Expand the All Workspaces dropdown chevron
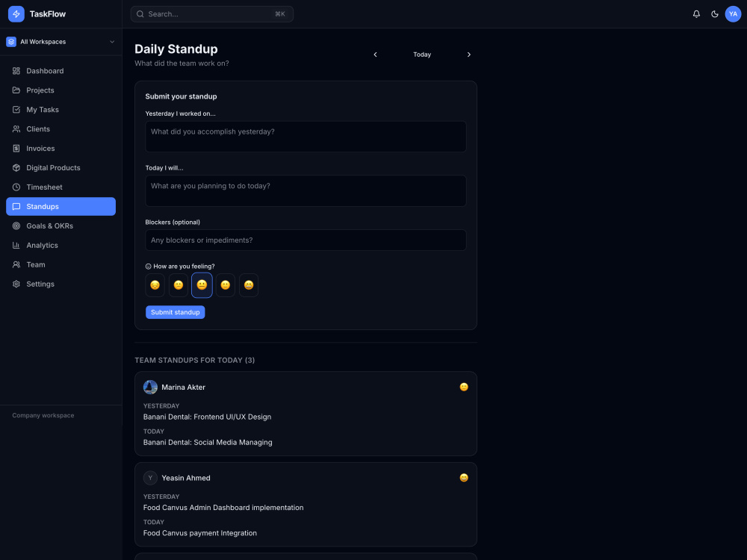 click(x=112, y=41)
